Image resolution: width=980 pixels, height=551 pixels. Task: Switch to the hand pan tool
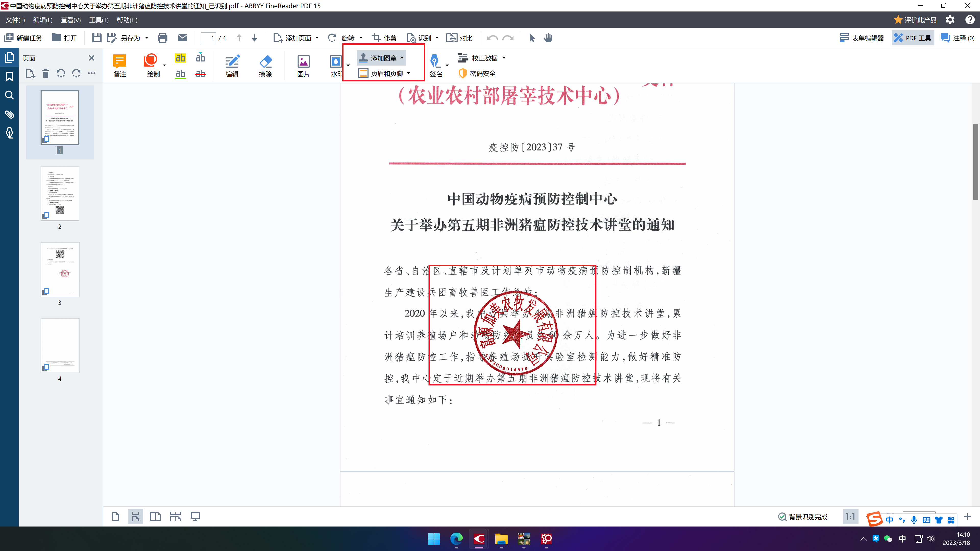point(548,38)
